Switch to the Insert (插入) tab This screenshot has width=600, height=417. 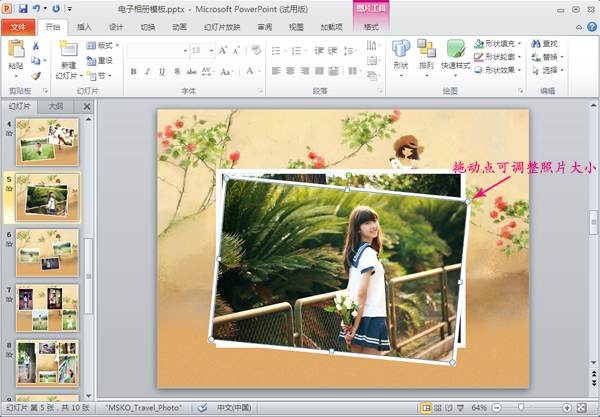pyautogui.click(x=84, y=27)
